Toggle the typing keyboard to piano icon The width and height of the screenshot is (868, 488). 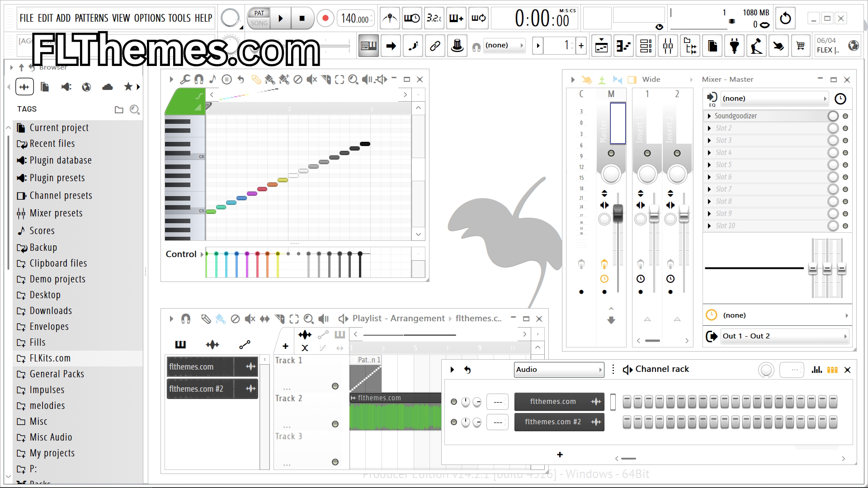(x=368, y=46)
